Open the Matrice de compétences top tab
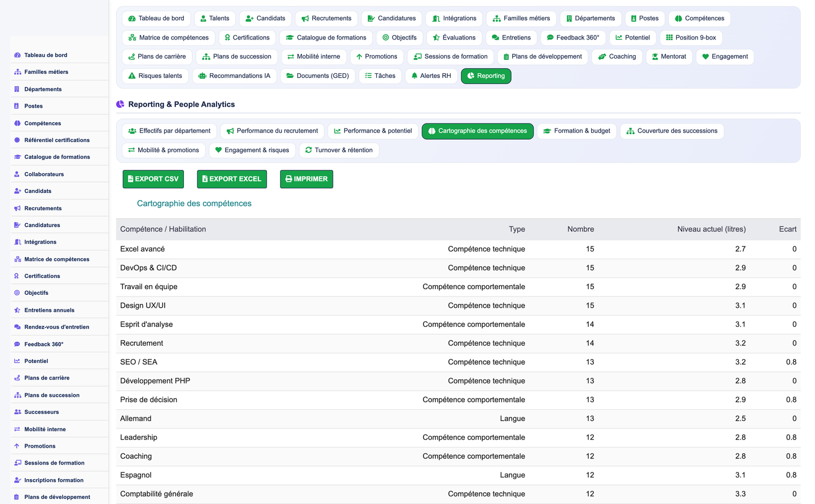Image resolution: width=815 pixels, height=504 pixels. (169, 38)
